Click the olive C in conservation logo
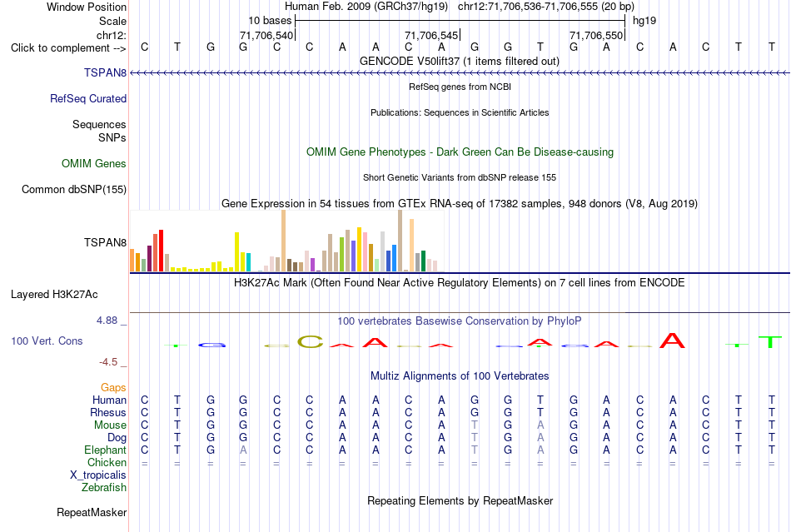The height and width of the screenshot is (532, 791). (311, 342)
